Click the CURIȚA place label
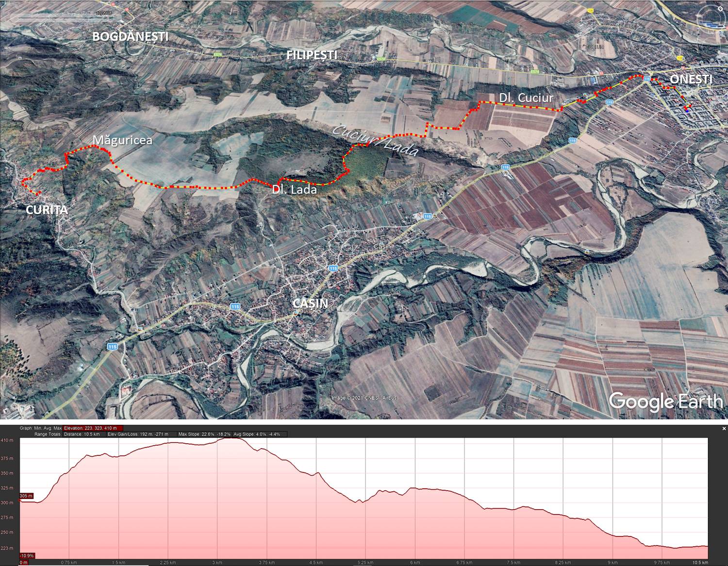Viewport: 728px width, 566px height. pyautogui.click(x=46, y=210)
